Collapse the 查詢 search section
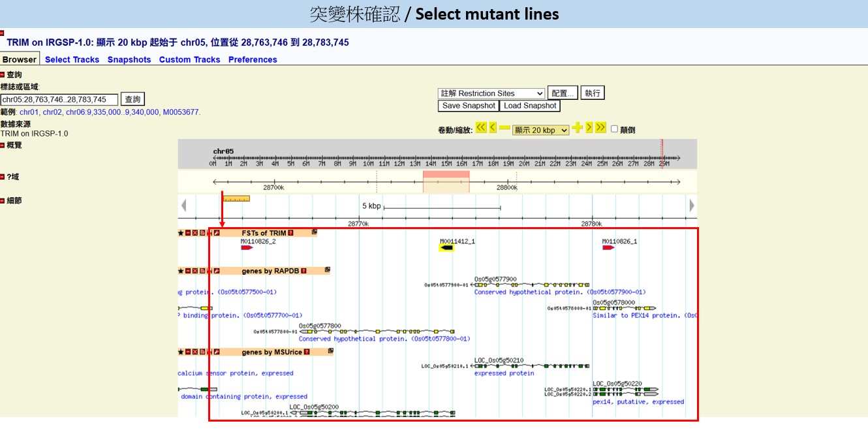 pos(3,75)
